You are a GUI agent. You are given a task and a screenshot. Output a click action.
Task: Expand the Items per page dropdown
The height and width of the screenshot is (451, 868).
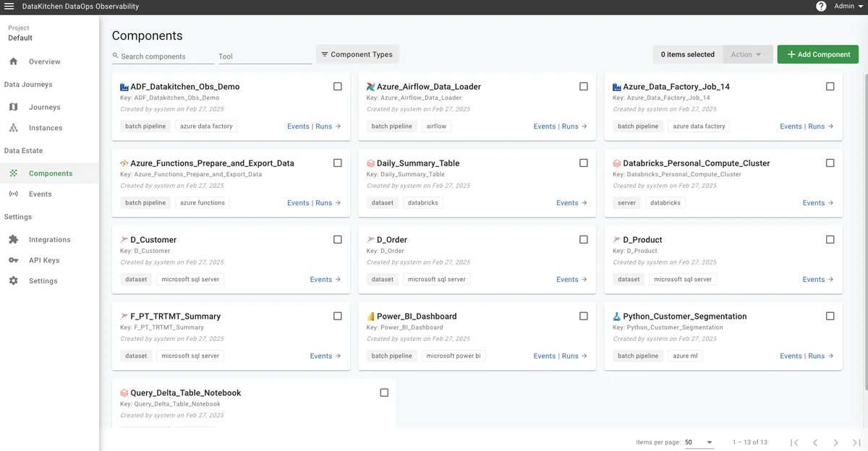click(x=699, y=442)
